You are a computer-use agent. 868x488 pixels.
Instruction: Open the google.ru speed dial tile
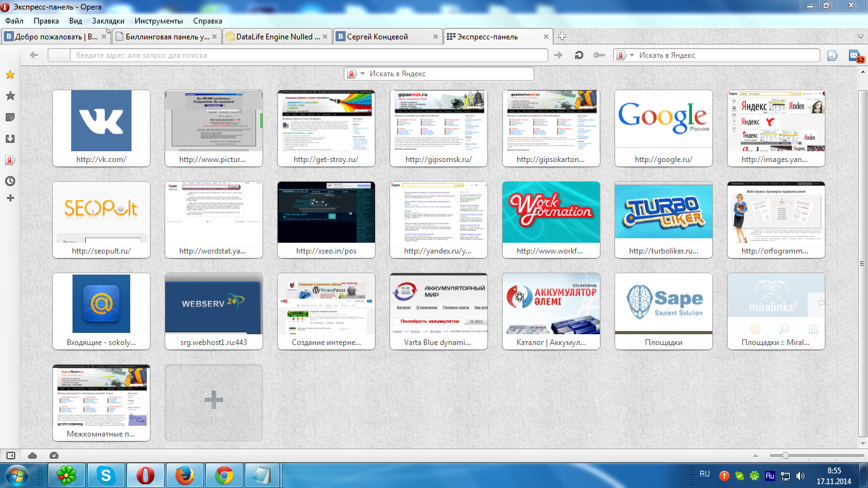663,128
